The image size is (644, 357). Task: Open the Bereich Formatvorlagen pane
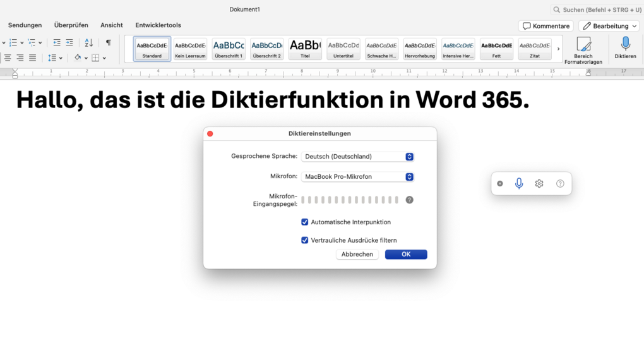click(583, 50)
